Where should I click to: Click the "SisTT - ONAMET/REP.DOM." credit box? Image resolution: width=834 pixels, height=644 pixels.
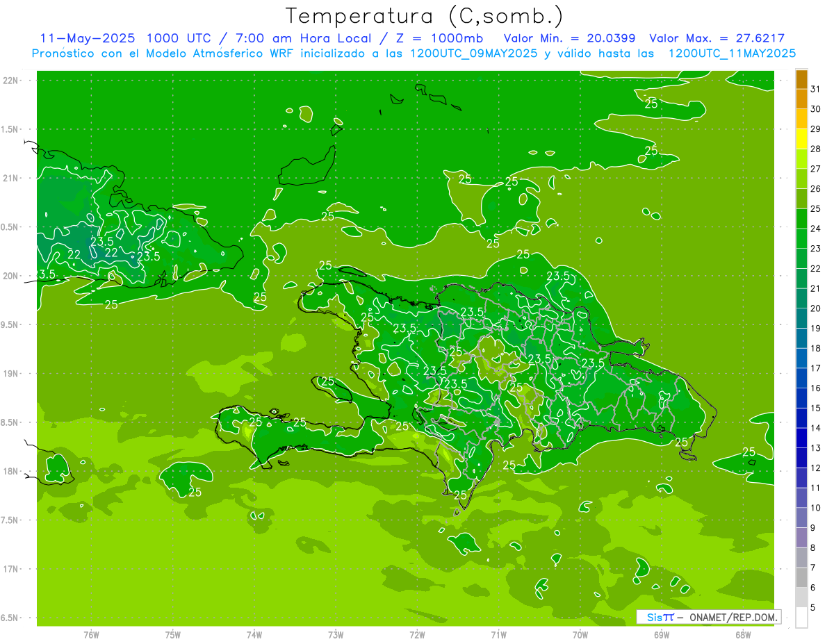[x=708, y=617]
